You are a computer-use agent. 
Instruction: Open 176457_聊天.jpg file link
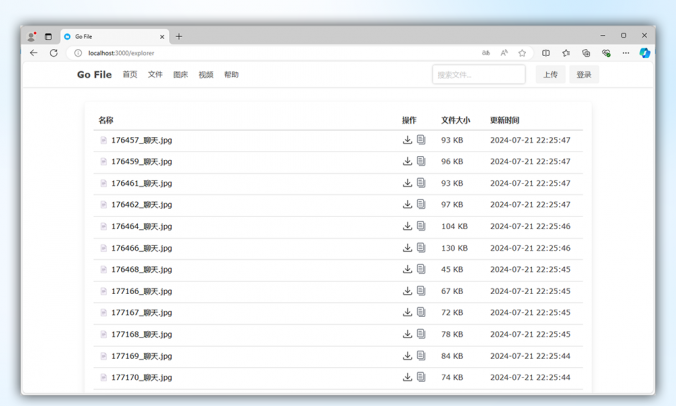(141, 140)
